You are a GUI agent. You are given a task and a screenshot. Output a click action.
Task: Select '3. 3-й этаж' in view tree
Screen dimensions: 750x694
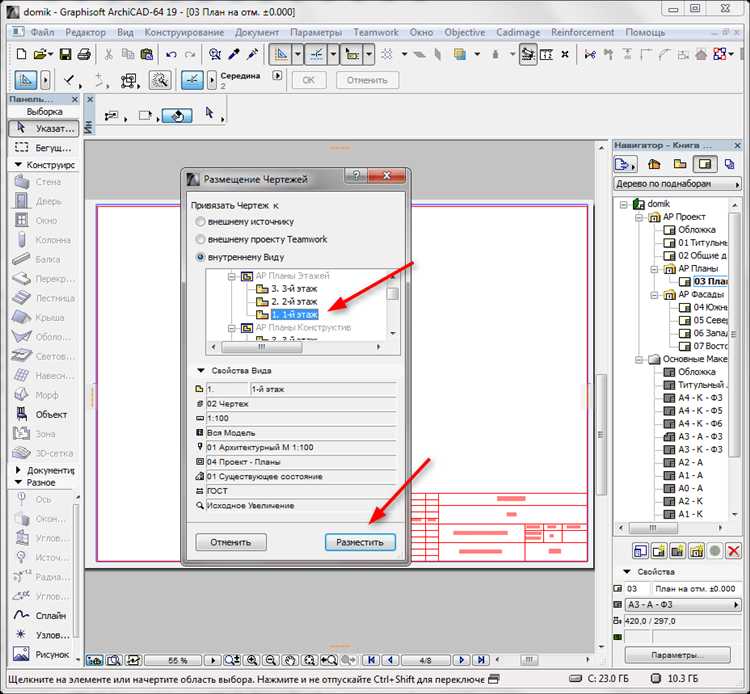(x=294, y=289)
